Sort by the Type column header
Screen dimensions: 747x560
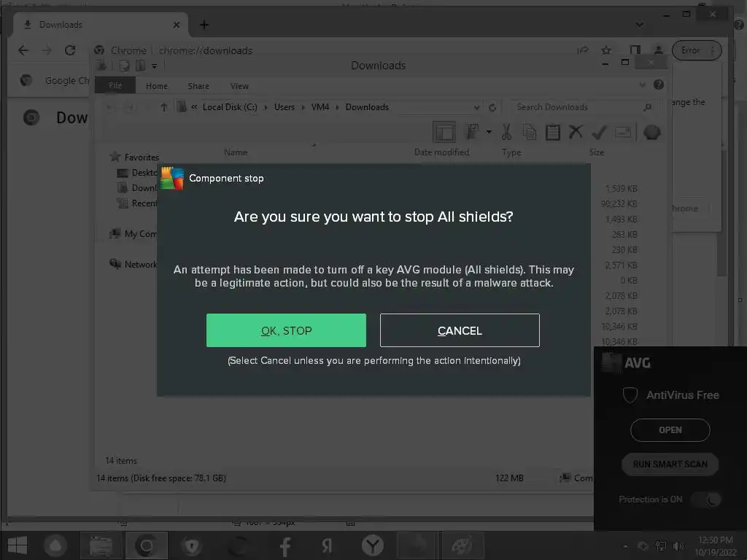(511, 152)
